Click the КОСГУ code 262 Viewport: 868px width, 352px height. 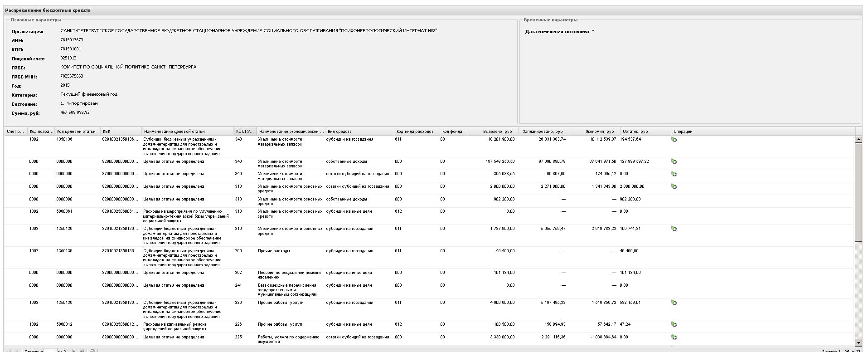(x=239, y=273)
